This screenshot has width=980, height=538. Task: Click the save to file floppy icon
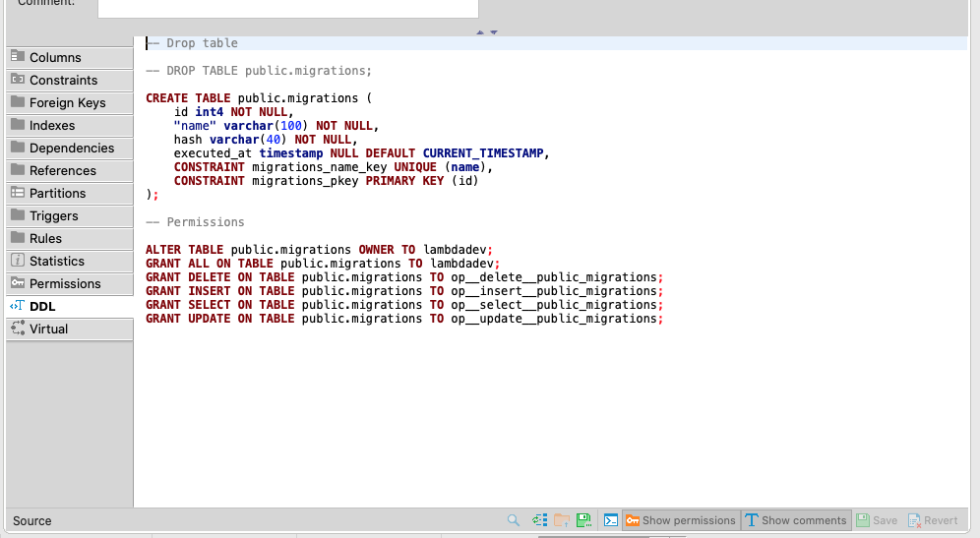coord(583,520)
